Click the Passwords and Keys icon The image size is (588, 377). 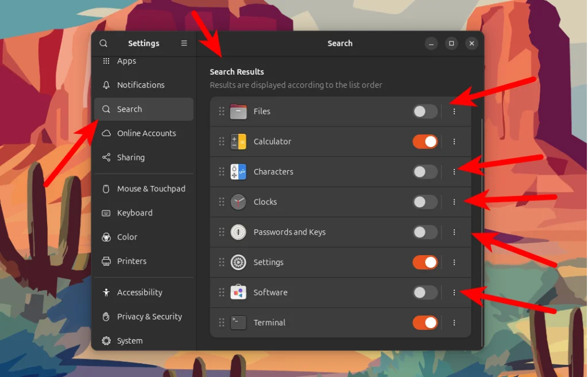[238, 232]
